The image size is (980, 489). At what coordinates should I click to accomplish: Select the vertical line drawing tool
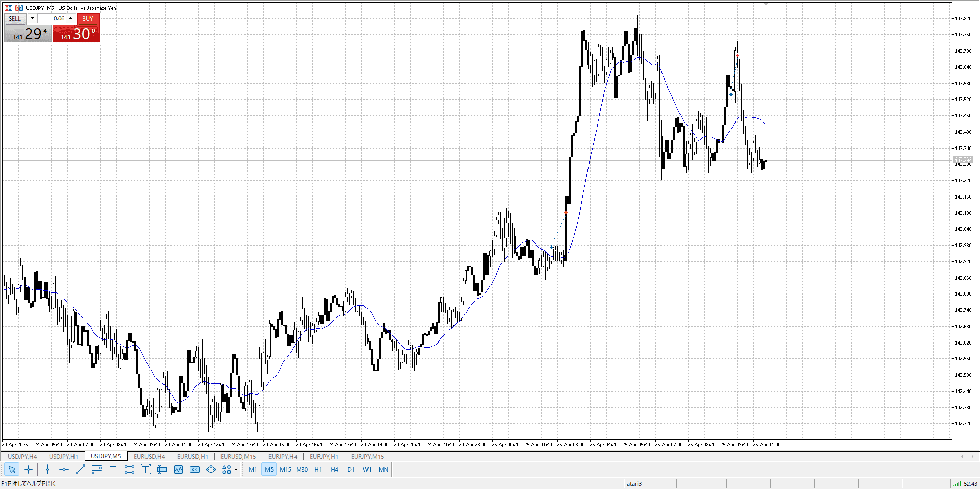(47, 470)
